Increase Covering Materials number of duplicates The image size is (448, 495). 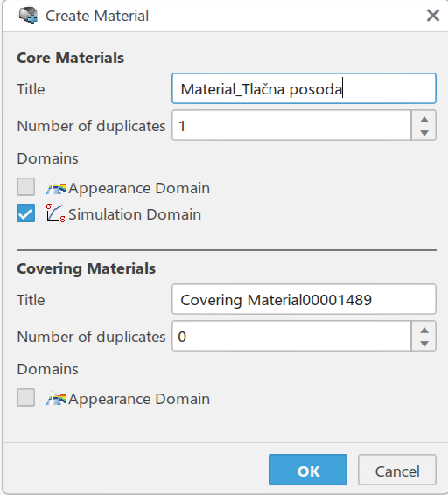424,331
